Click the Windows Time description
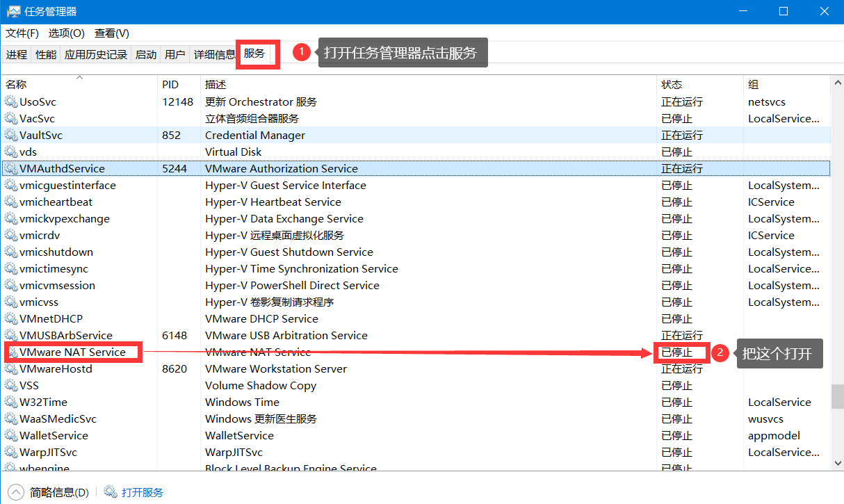This screenshot has width=844, height=504. click(242, 402)
